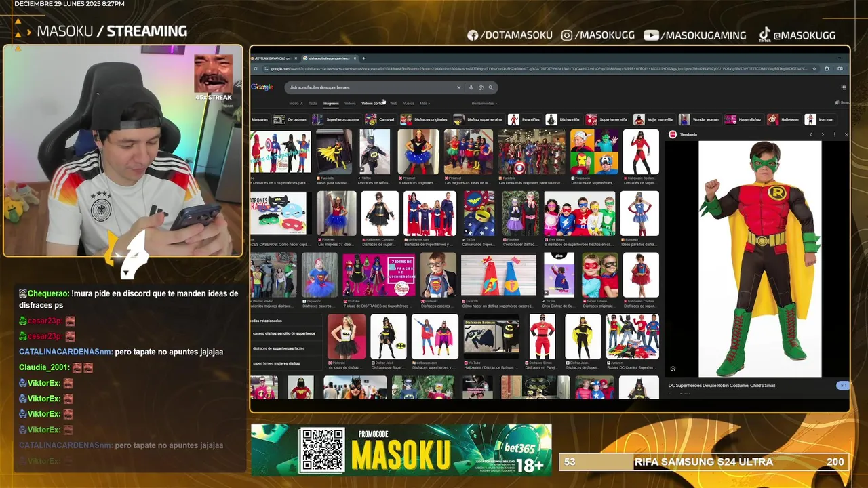Select the Disfraces originales filter chip
This screenshot has width=868, height=488.
(x=424, y=119)
